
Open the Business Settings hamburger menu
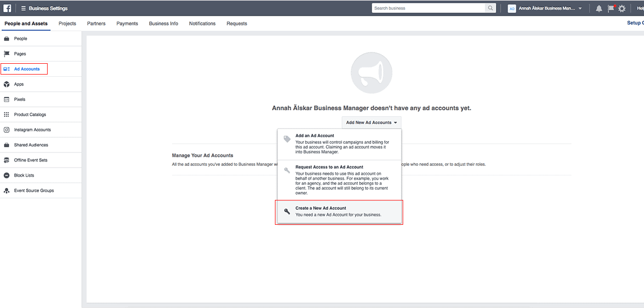click(23, 9)
